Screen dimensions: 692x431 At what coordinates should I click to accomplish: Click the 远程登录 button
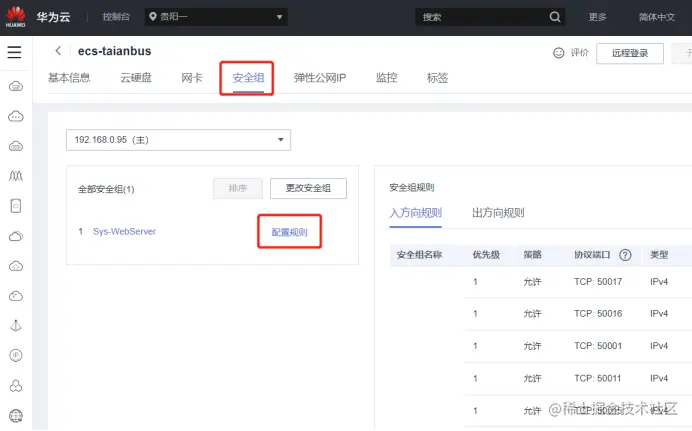pos(630,53)
